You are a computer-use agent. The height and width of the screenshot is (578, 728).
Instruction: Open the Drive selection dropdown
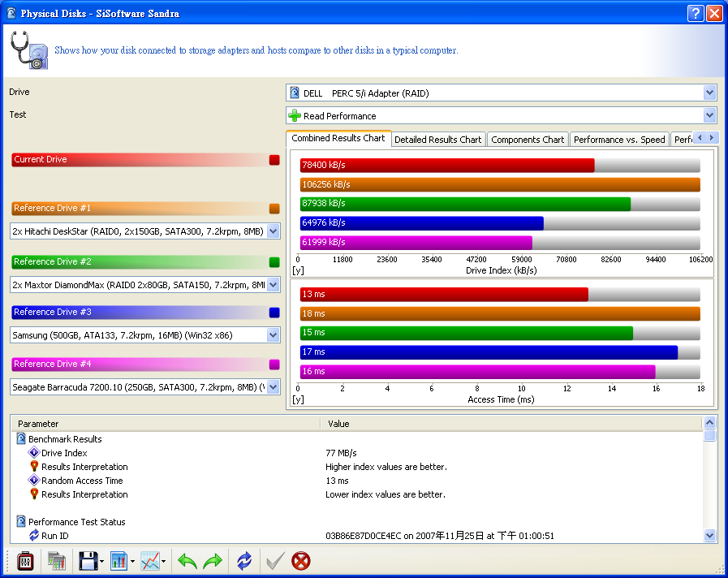coord(709,93)
